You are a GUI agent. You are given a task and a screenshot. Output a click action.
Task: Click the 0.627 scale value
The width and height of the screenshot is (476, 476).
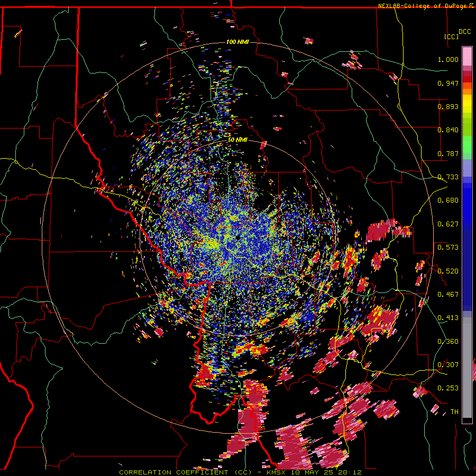(x=448, y=224)
